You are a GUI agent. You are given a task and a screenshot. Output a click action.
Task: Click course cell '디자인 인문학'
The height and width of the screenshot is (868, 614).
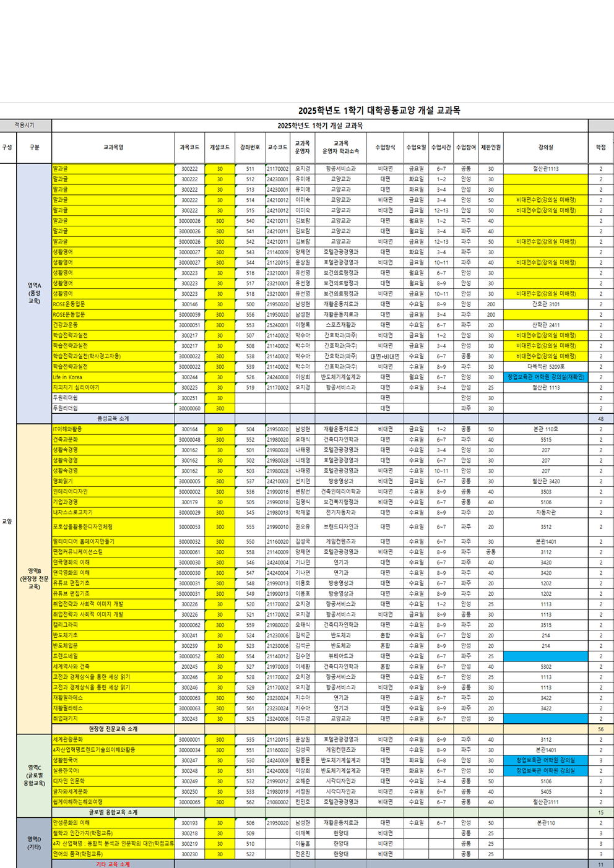[113, 781]
